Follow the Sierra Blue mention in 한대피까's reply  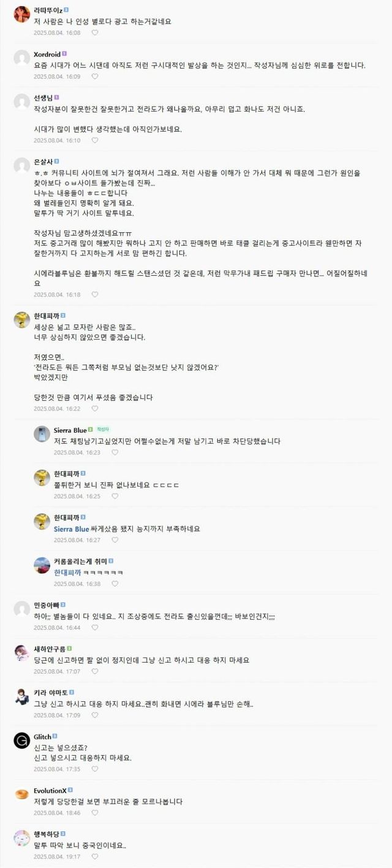click(x=72, y=528)
